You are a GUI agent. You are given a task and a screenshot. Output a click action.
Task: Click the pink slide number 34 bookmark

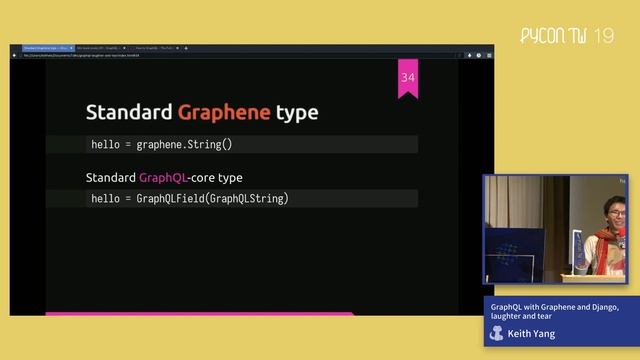click(x=408, y=78)
